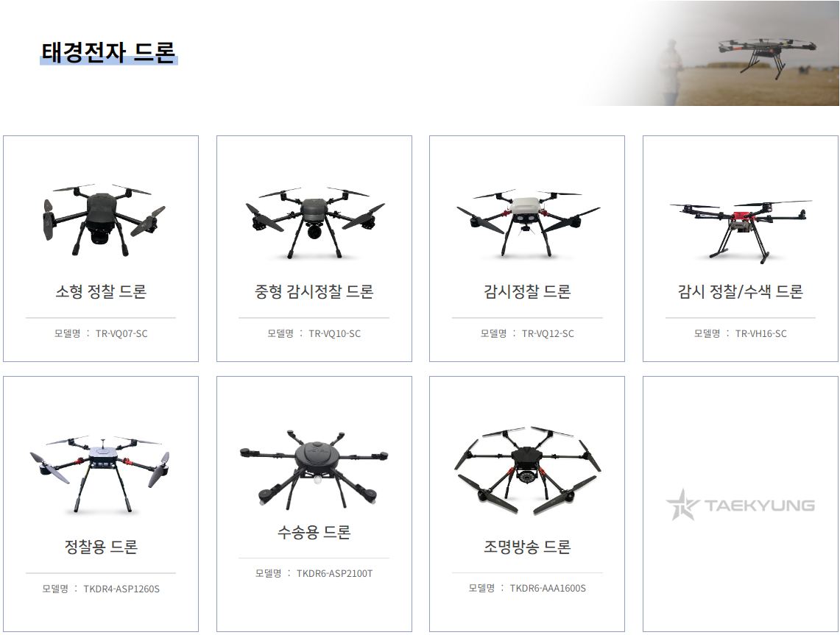840x635 pixels.
Task: Click the 감시 정찰/수색 드론 title
Action: click(741, 291)
